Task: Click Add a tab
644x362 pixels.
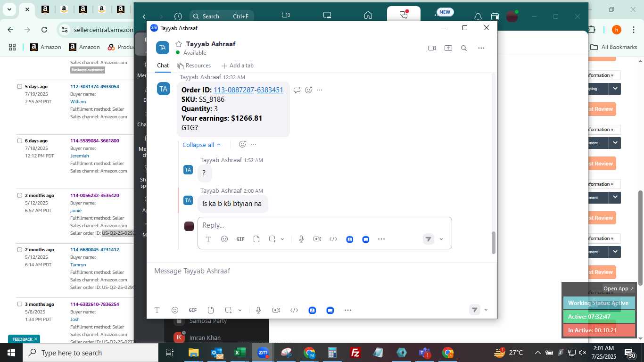Action: 238,66
